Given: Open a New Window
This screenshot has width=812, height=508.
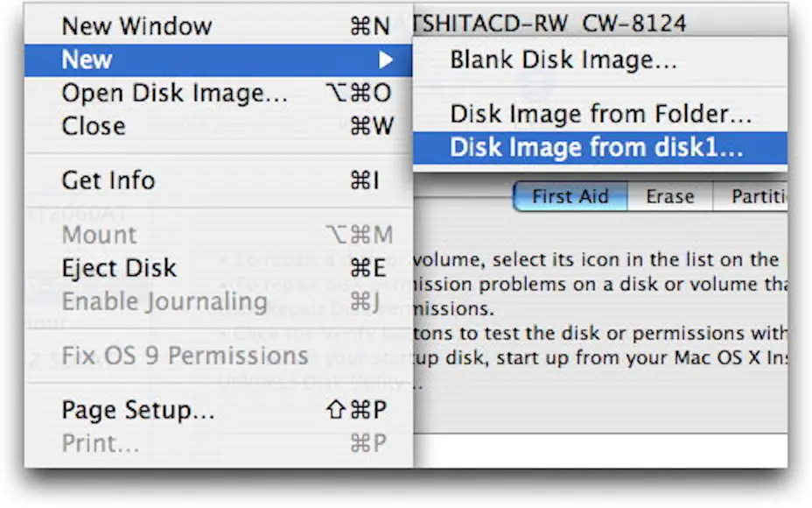Looking at the screenshot, I should [136, 26].
